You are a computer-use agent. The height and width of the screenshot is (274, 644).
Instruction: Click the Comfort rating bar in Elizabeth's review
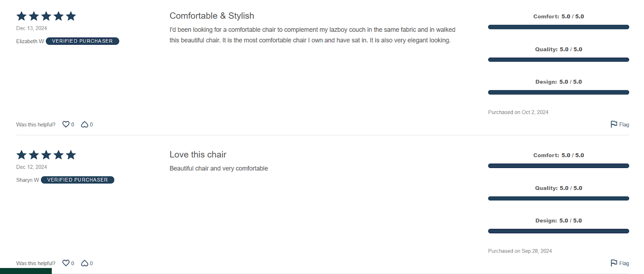[558, 27]
